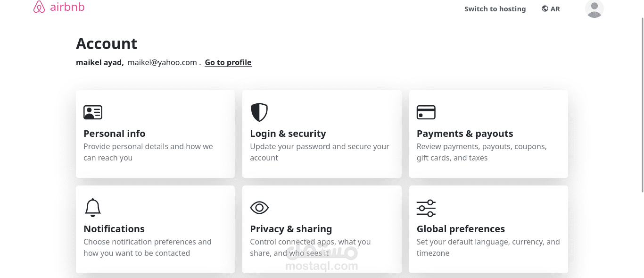
Task: Select the Login & security shield icon
Action: point(259,112)
